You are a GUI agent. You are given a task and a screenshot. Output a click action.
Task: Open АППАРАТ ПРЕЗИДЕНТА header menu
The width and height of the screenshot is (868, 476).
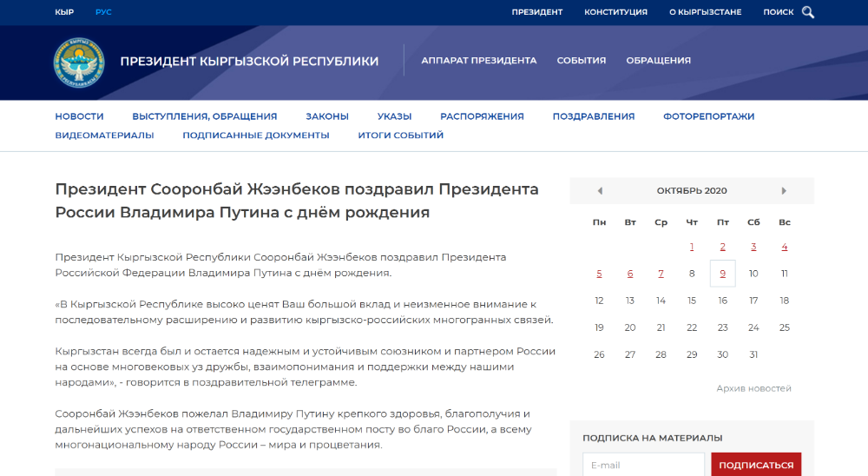coord(479,61)
